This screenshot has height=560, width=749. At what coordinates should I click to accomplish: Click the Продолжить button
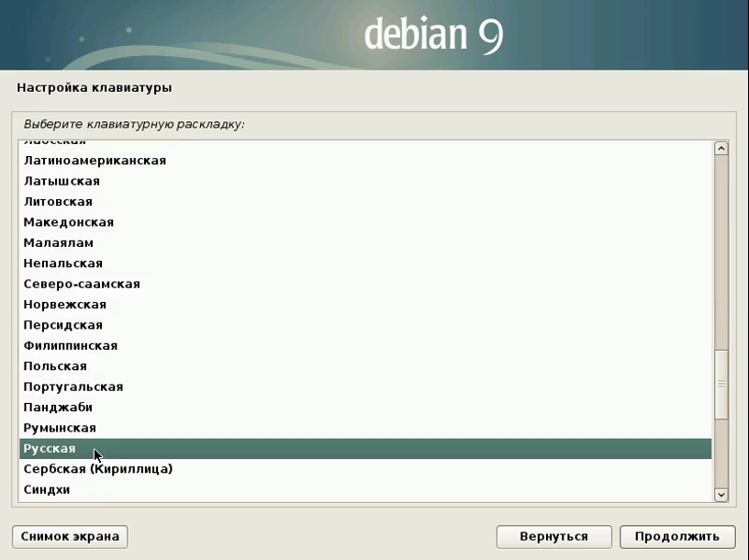[x=677, y=536]
